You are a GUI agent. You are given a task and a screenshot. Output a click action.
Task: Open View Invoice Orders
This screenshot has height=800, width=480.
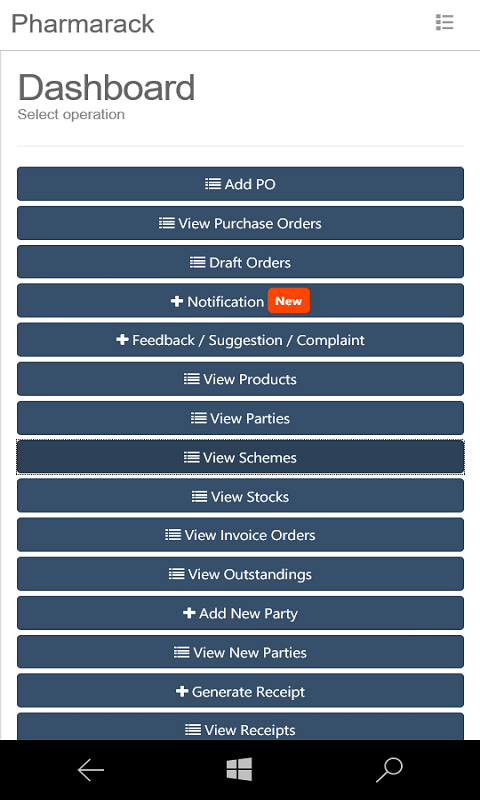pos(240,535)
